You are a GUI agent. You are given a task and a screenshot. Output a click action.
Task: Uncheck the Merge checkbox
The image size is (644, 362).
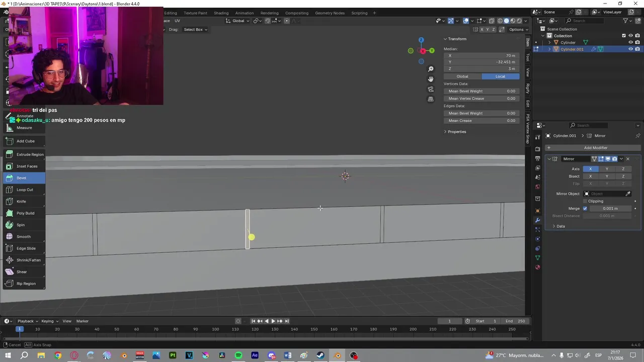point(585,208)
